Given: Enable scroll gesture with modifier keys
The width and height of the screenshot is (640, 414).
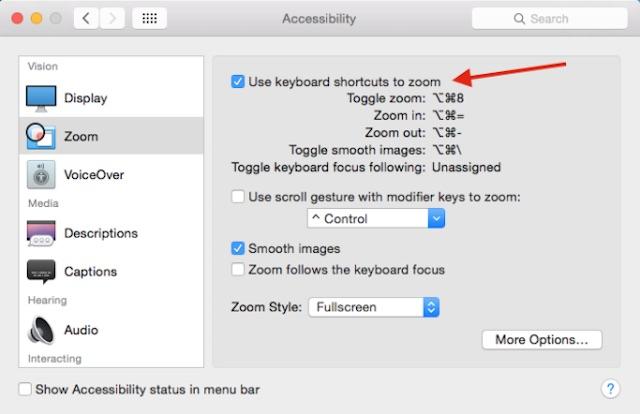Looking at the screenshot, I should pyautogui.click(x=238, y=196).
